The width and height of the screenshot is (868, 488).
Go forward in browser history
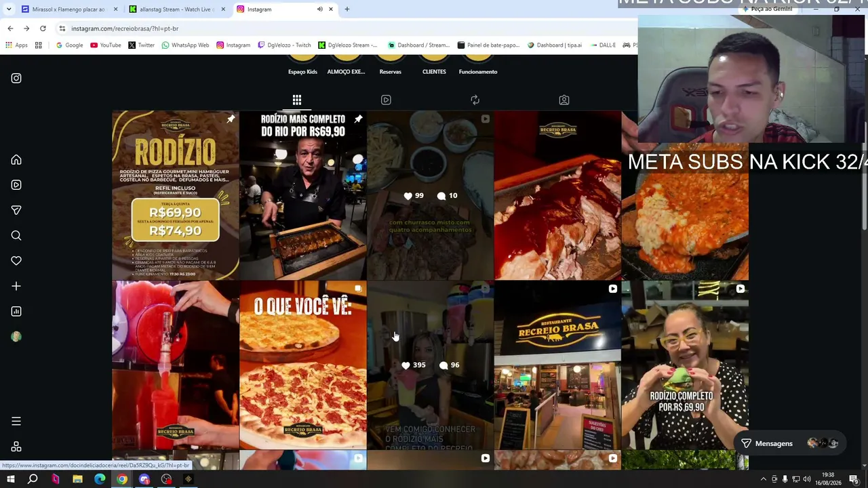(x=26, y=28)
